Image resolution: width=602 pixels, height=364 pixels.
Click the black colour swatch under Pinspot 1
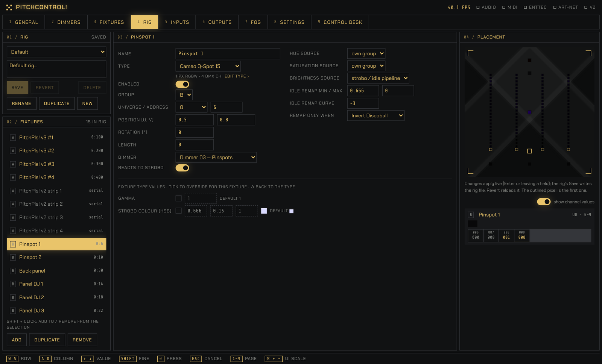(473, 224)
